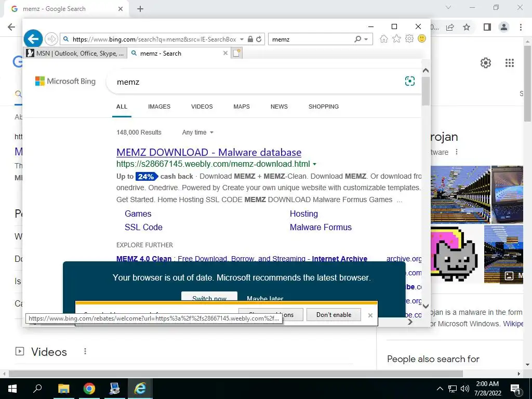This screenshot has width=532, height=399.
Task: Open Google quick settings gear icon
Action: coord(486,63)
